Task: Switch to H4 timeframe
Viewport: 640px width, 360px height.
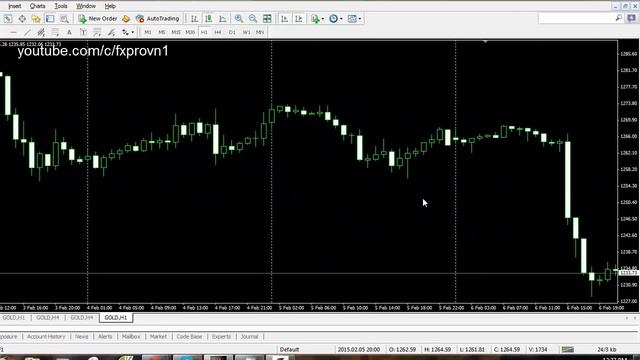Action: tap(218, 32)
